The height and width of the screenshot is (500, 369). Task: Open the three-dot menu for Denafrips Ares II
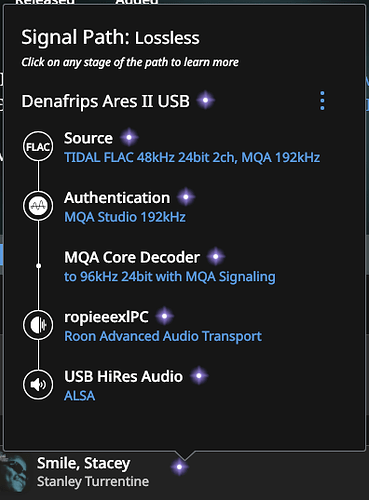322,101
